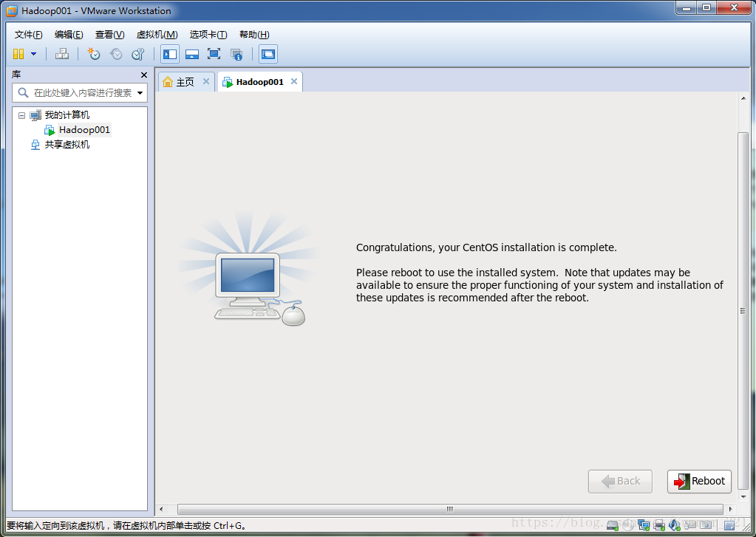Click the Ctrl+G hint text in status bar
The height and width of the screenshot is (537, 756).
click(127, 525)
